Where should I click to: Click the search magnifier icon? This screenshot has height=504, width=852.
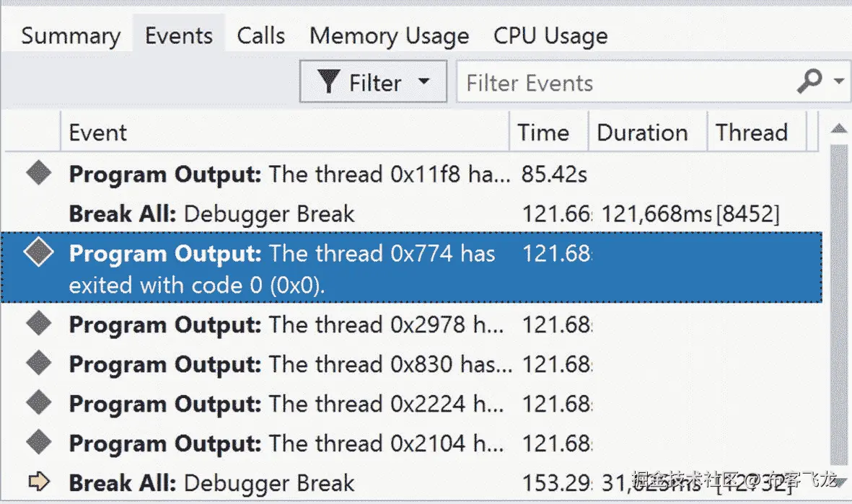pos(809,81)
